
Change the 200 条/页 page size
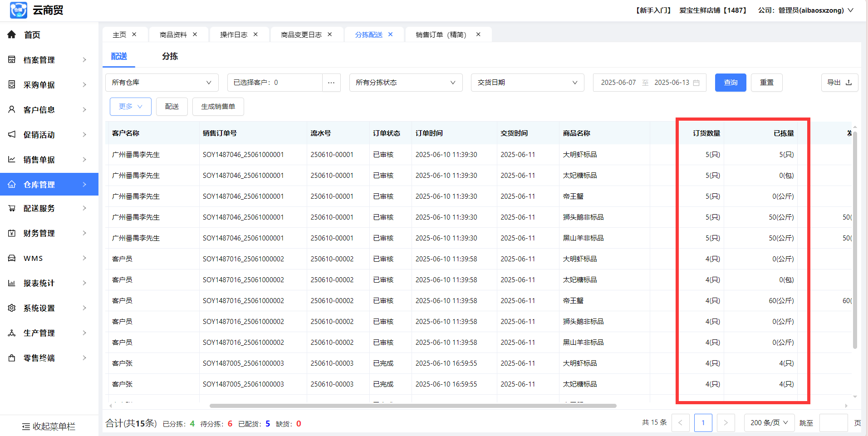[769, 423]
